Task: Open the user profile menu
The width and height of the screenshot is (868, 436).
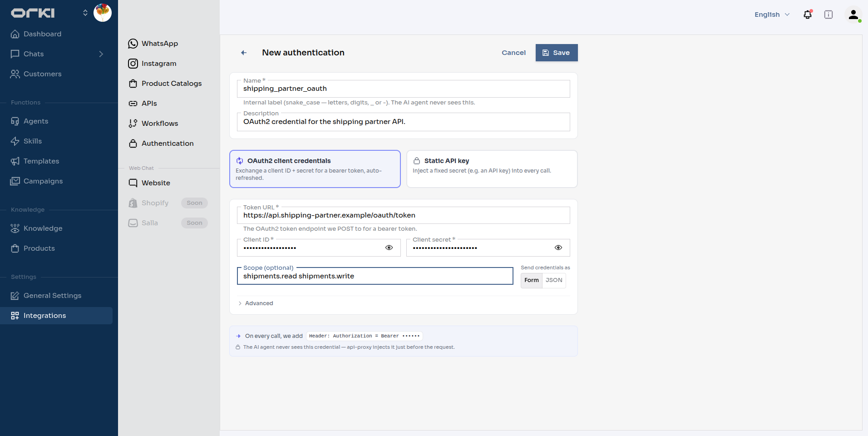Action: (x=853, y=15)
